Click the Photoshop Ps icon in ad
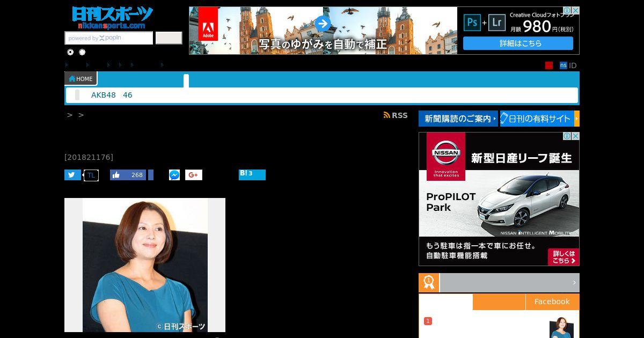The height and width of the screenshot is (338, 644). [472, 22]
